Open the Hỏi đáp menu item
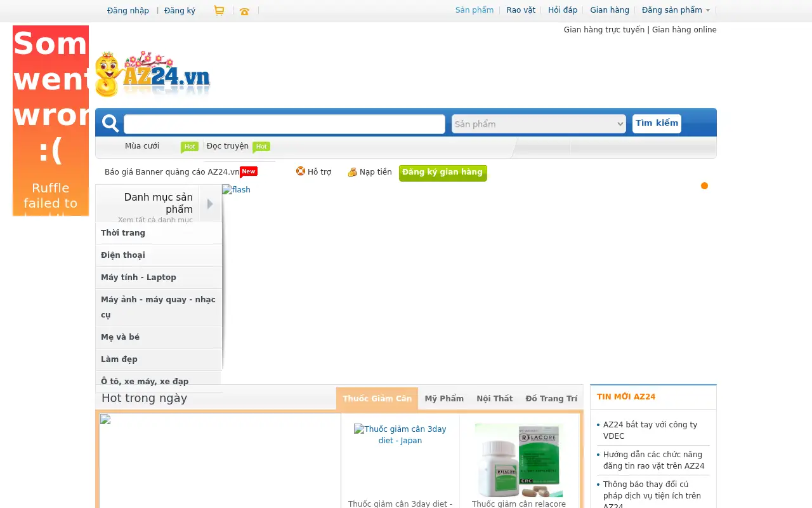This screenshot has height=508, width=812. [563, 10]
